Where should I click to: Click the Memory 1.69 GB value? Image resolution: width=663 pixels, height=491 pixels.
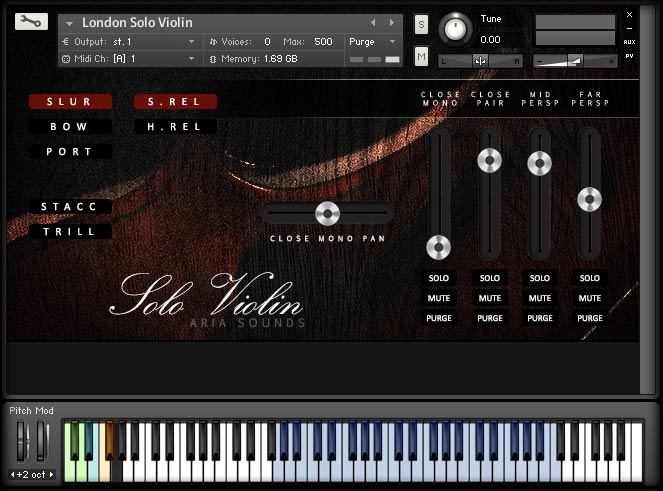281,59
